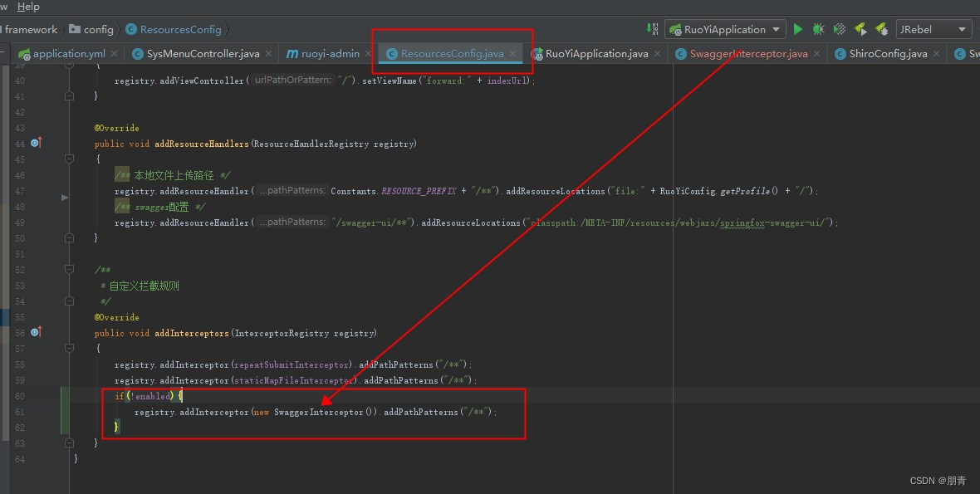The height and width of the screenshot is (494, 980).
Task: Click the 自定义拦截规则 comment text
Action: tap(144, 286)
